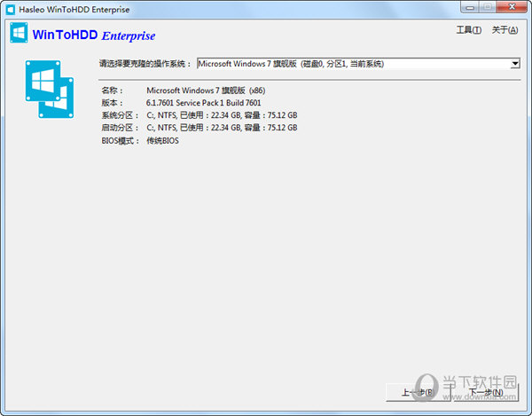This screenshot has height=416, width=532.
Task: Click the 名称 label
Action: [113, 90]
